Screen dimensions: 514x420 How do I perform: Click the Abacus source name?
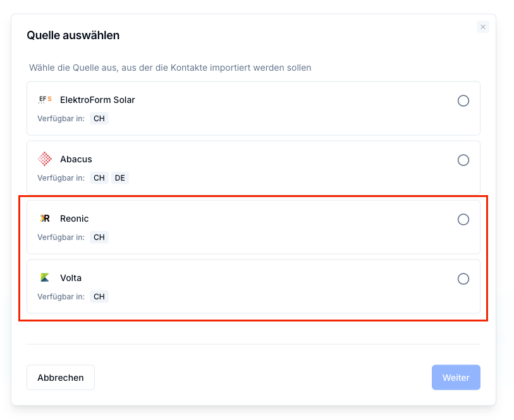[x=76, y=159]
